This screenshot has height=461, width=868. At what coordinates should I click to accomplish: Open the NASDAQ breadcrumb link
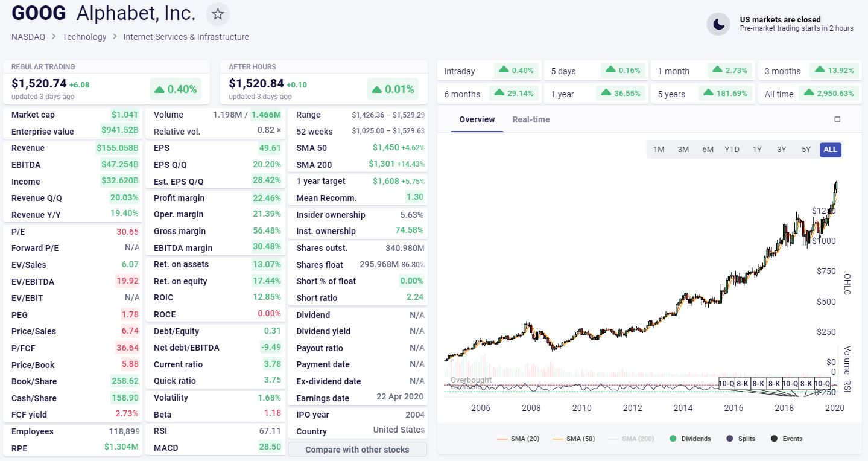point(28,37)
